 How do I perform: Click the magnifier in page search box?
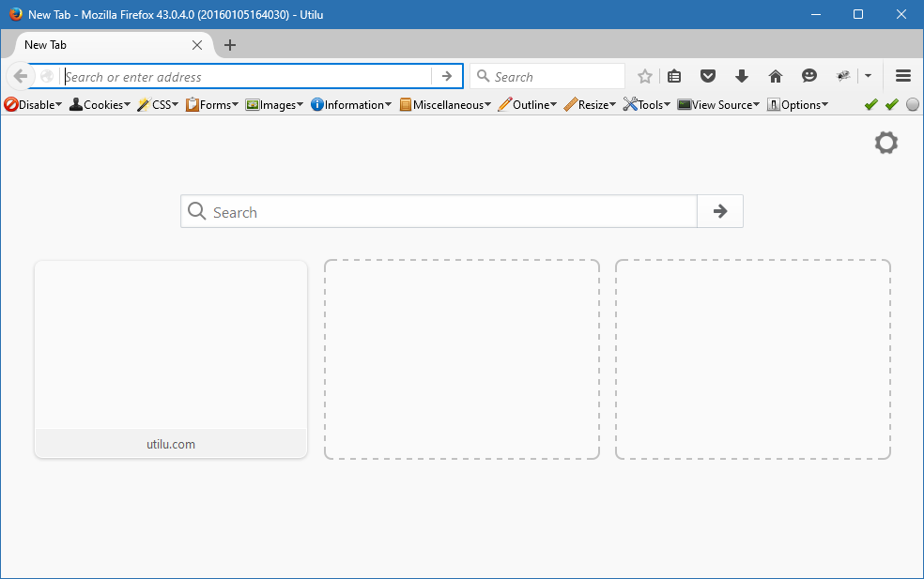tap(197, 211)
